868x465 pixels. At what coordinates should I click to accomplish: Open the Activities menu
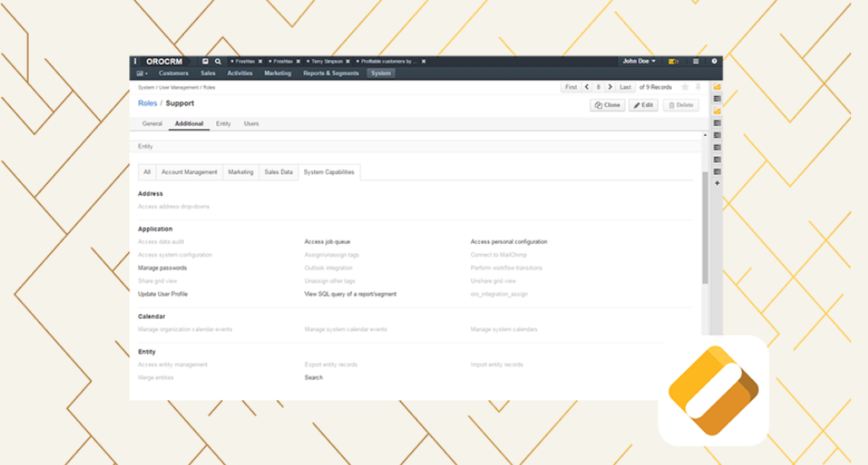pyautogui.click(x=240, y=73)
